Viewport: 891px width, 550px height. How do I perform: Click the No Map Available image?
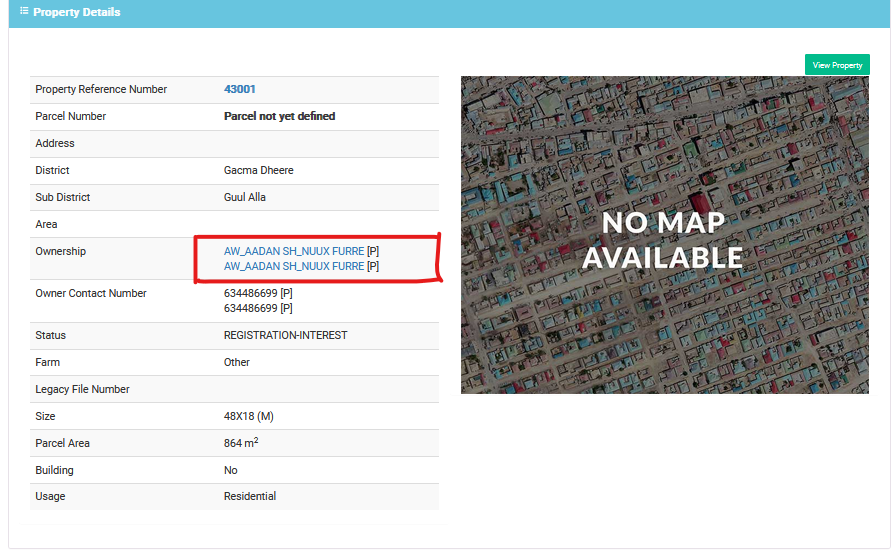pos(664,235)
